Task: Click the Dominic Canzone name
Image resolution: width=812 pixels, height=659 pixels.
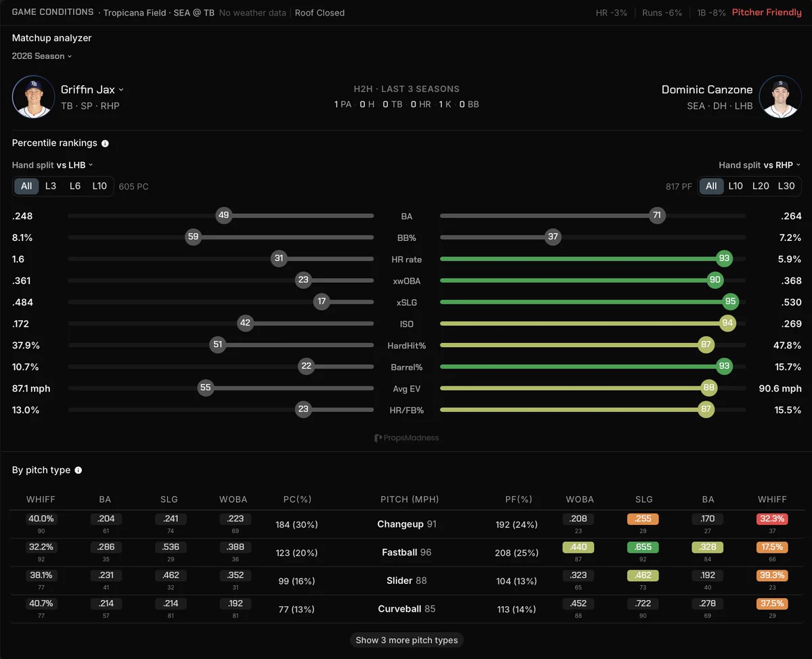Action: (x=707, y=89)
